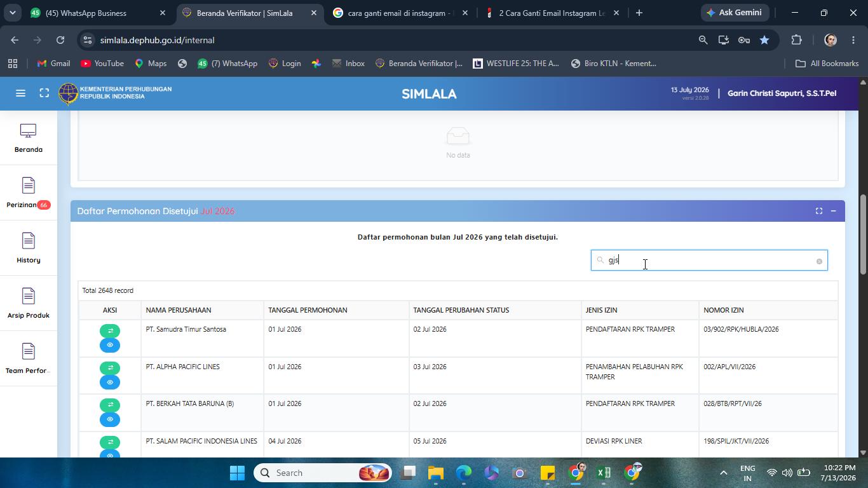Click into the search field containing gjs
The image size is (868, 488).
point(709,261)
